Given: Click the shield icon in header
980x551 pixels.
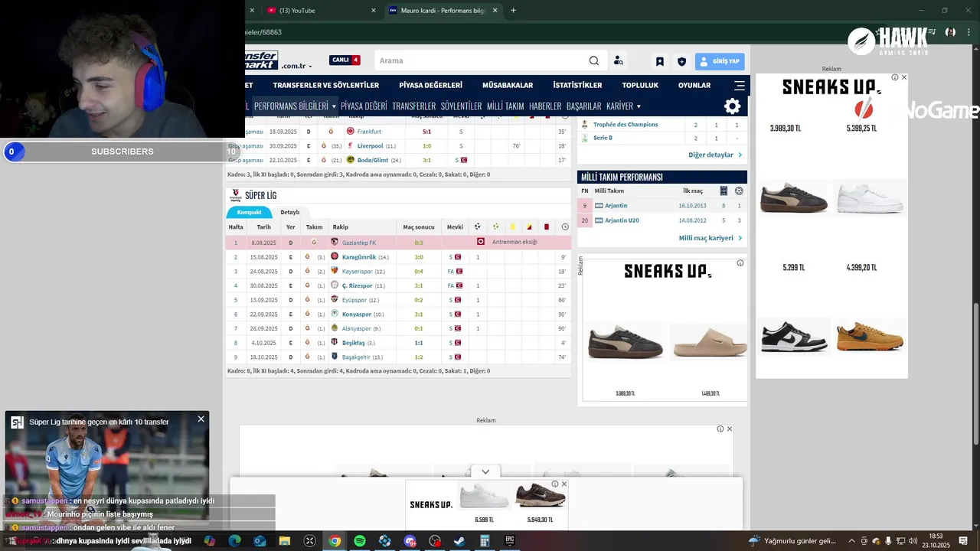Looking at the screenshot, I should pos(681,61).
